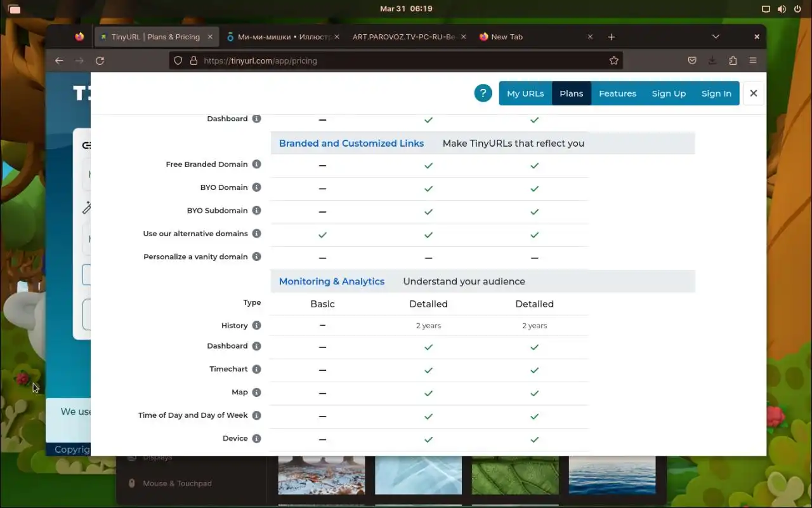Viewport: 812px width, 508px height.
Task: Show info for Use our alternative domains
Action: pyautogui.click(x=256, y=234)
